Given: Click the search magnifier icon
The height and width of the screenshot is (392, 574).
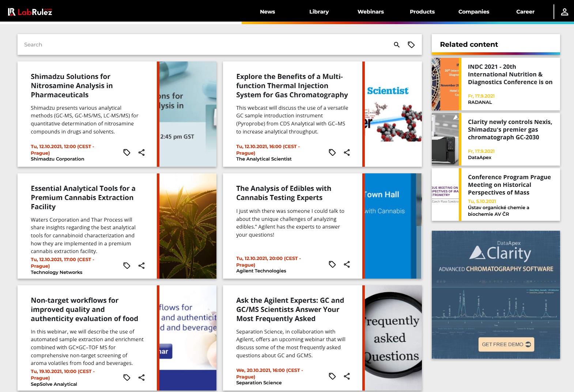Looking at the screenshot, I should click(397, 45).
